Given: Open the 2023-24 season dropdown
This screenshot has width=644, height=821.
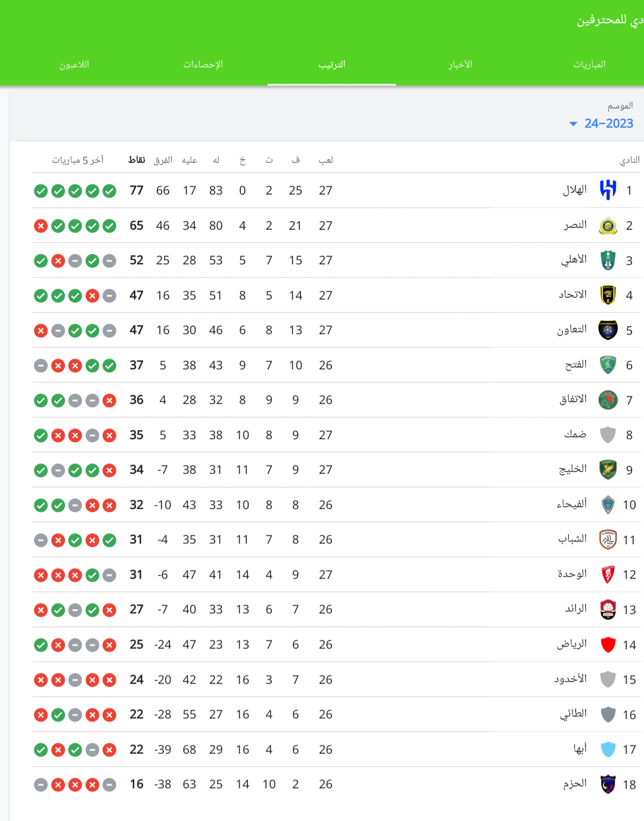Looking at the screenshot, I should coord(601,124).
